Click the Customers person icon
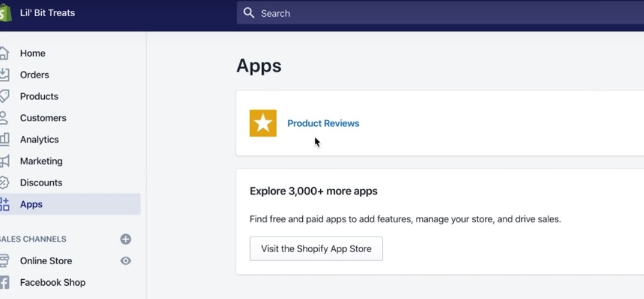The height and width of the screenshot is (299, 644). pyautogui.click(x=4, y=118)
